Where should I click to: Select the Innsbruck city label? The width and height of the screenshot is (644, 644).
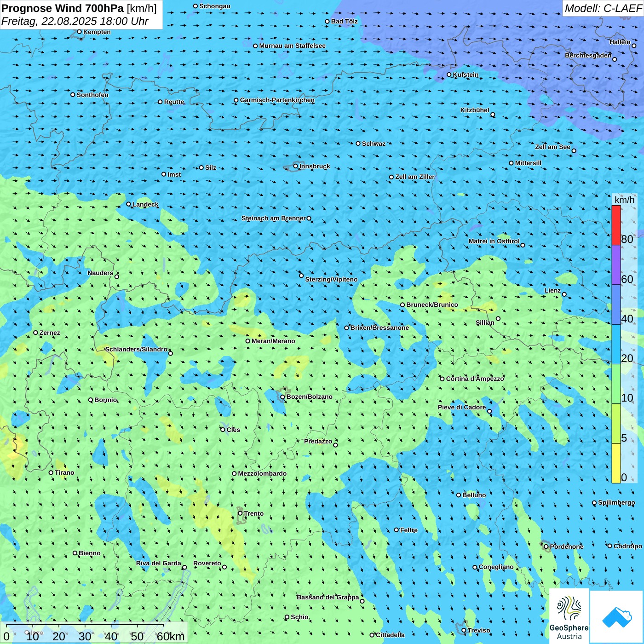[315, 166]
